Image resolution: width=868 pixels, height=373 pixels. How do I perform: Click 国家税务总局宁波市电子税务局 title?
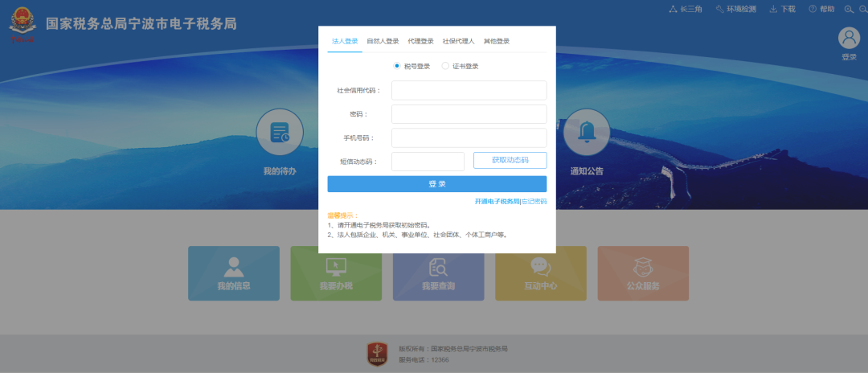(x=141, y=24)
